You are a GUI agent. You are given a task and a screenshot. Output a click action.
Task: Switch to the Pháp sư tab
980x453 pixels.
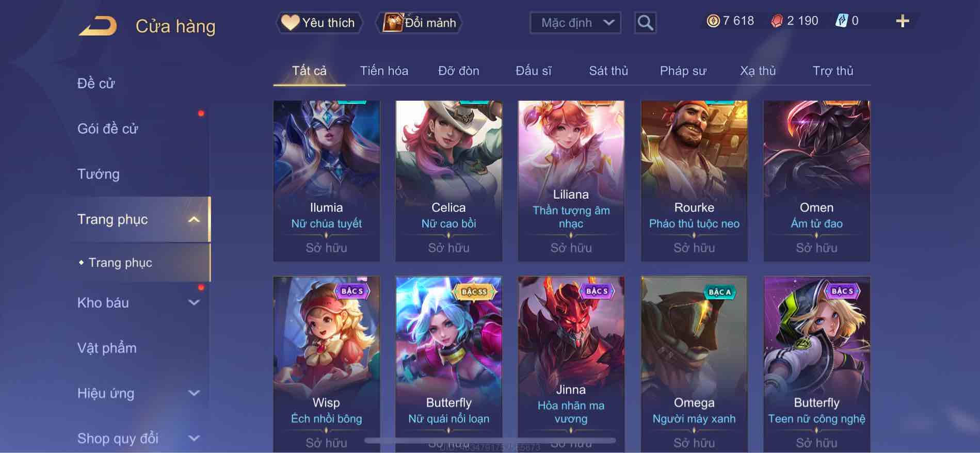pyautogui.click(x=683, y=71)
